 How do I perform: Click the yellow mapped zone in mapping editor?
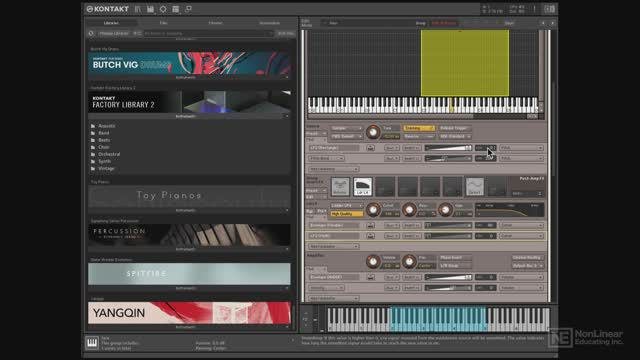click(x=465, y=63)
